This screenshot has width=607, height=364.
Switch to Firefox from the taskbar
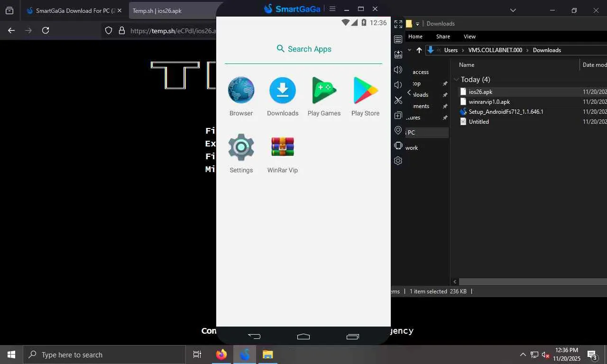[x=221, y=355]
